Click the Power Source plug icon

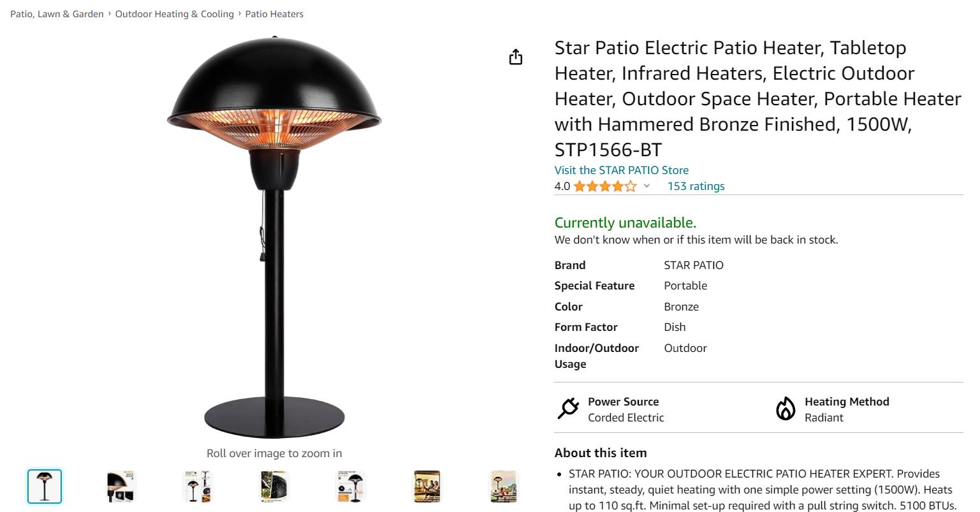[567, 409]
